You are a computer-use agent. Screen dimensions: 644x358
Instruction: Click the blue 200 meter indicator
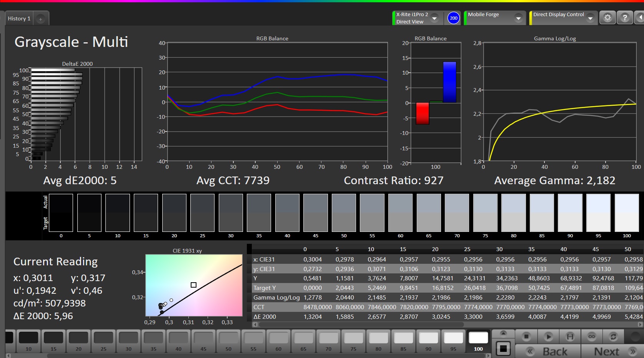click(x=454, y=18)
